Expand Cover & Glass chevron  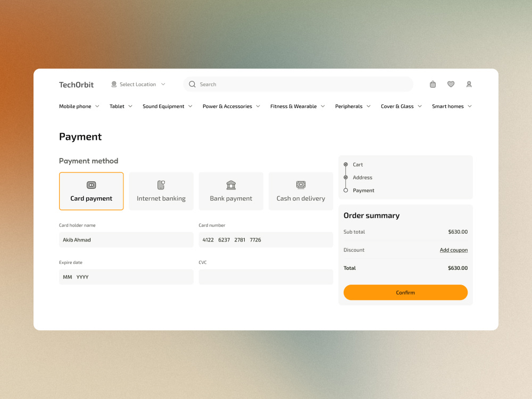pyautogui.click(x=420, y=106)
